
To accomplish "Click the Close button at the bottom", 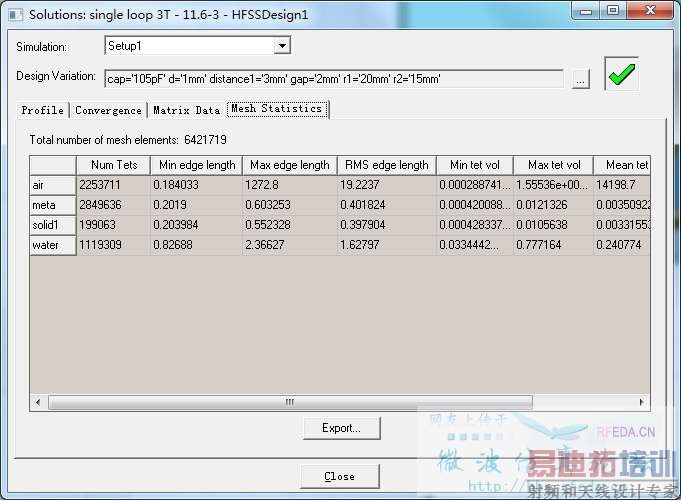I will coord(340,476).
